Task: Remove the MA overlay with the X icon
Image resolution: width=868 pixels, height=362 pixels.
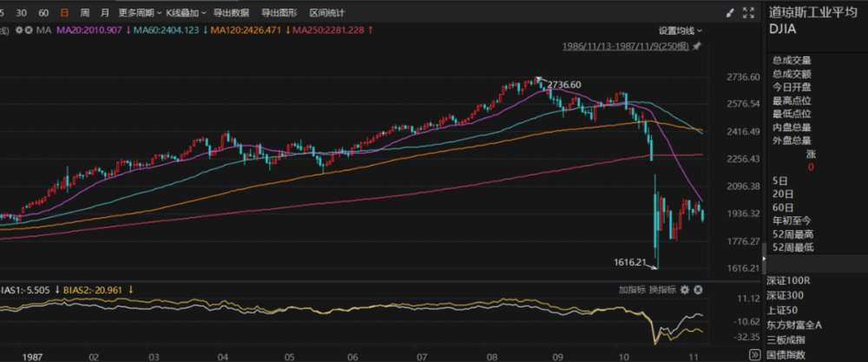Action: (x=29, y=30)
